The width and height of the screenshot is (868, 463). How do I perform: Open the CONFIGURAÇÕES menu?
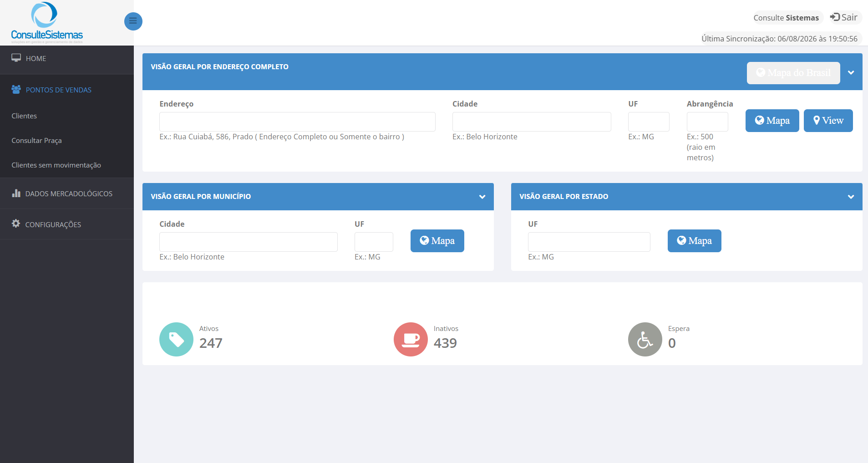pos(67,224)
